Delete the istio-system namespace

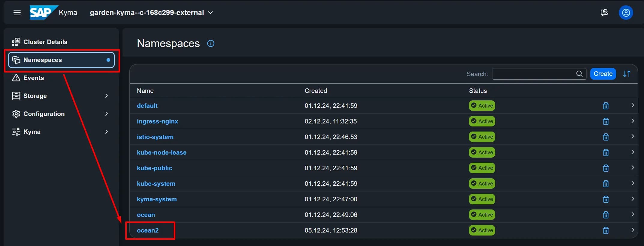[606, 137]
